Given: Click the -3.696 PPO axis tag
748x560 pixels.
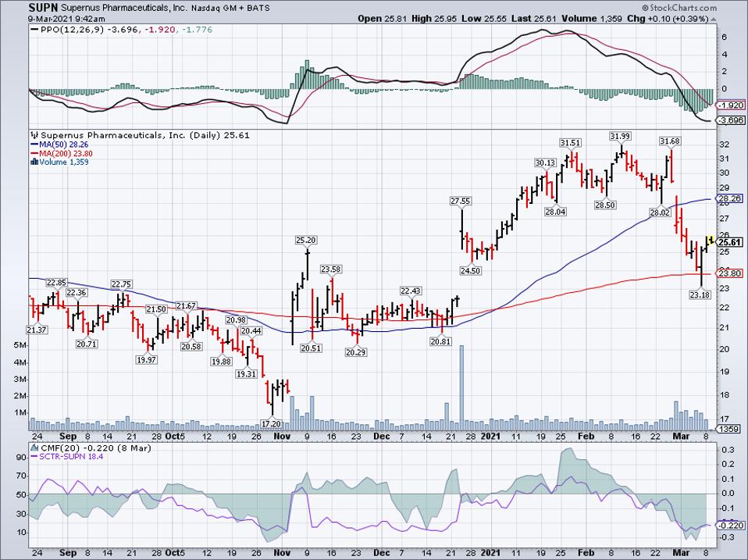Looking at the screenshot, I should tap(730, 121).
